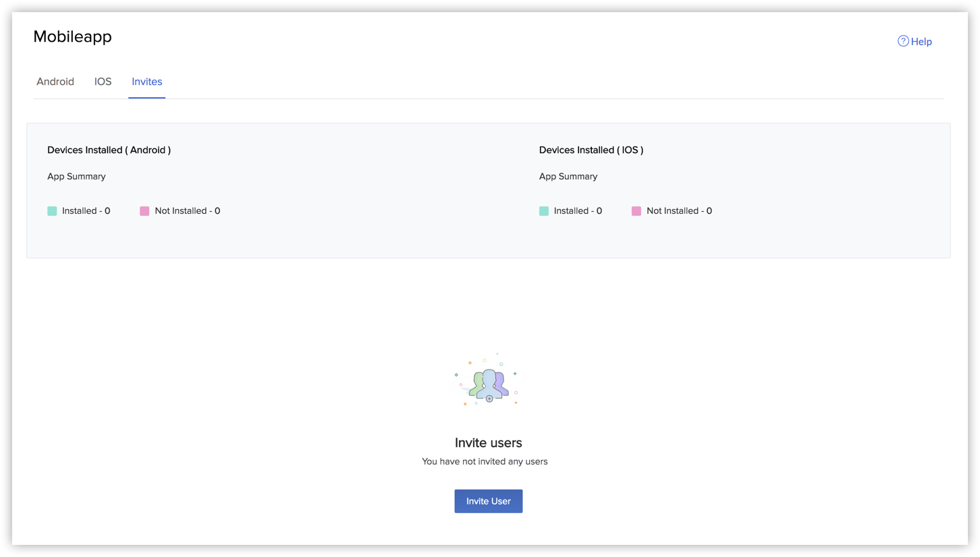Click the Android Installed teal swatch
980x557 pixels.
(x=52, y=211)
